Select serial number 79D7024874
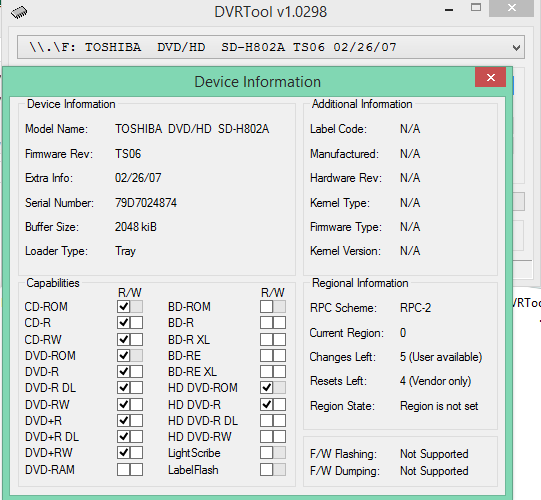This screenshot has width=541, height=500. [x=146, y=203]
